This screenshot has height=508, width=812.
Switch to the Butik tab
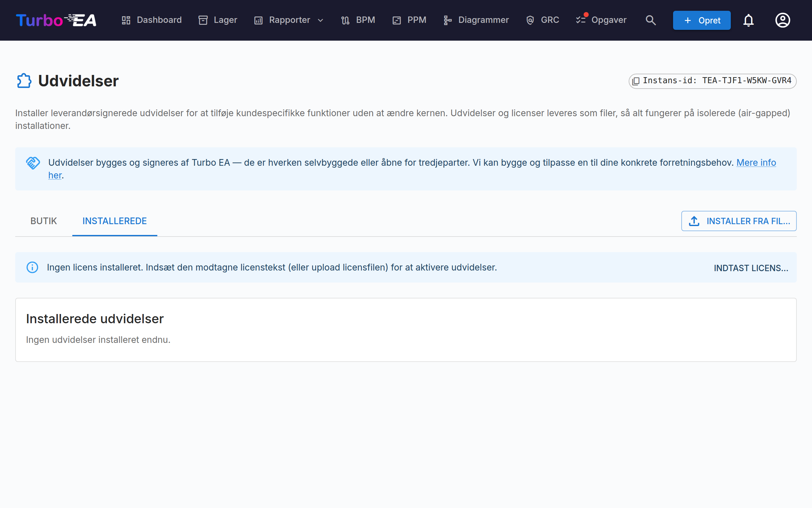[x=44, y=221]
